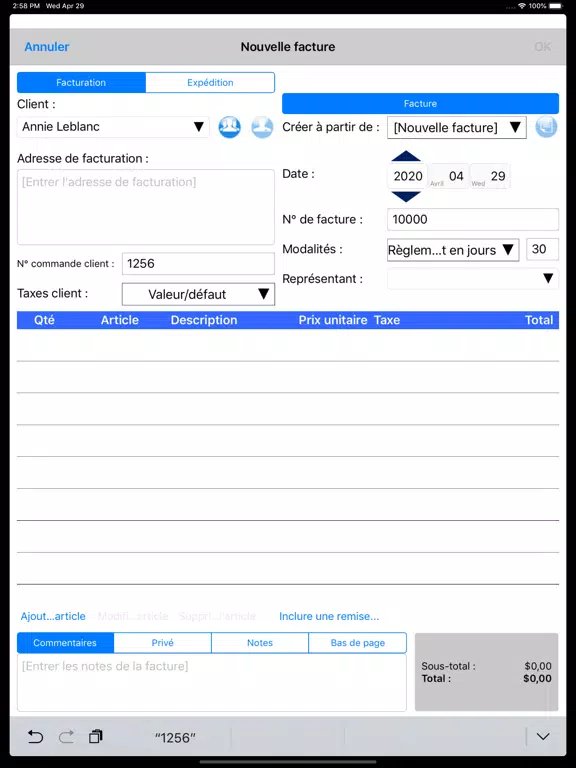Screen dimensions: 576x768
Task: Hide keyboard bar with the chevron down
Action: (543, 737)
